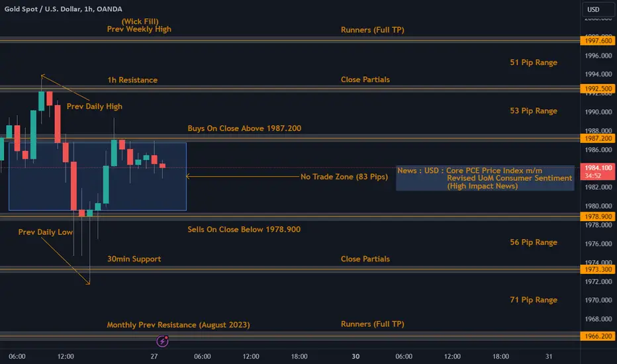Click the 1987.200 price axis label
This screenshot has width=617, height=364.
point(597,138)
